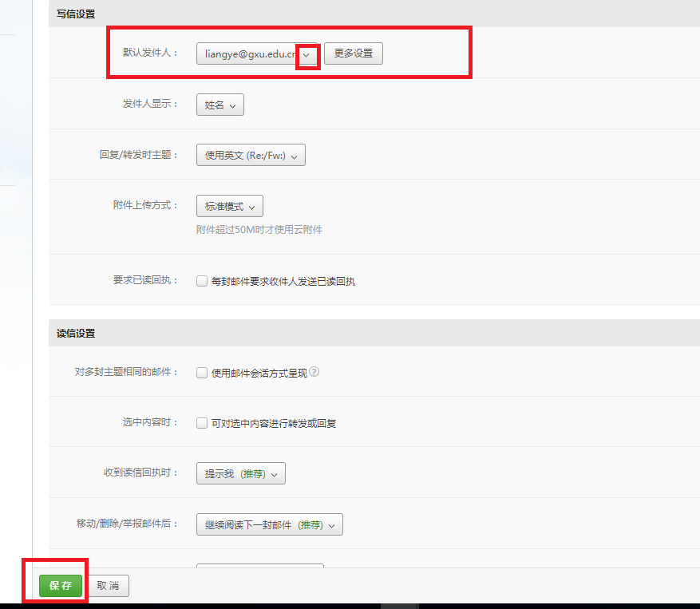Select the 读信设置 section header
Image resolution: width=700 pixels, height=609 pixels.
(76, 333)
